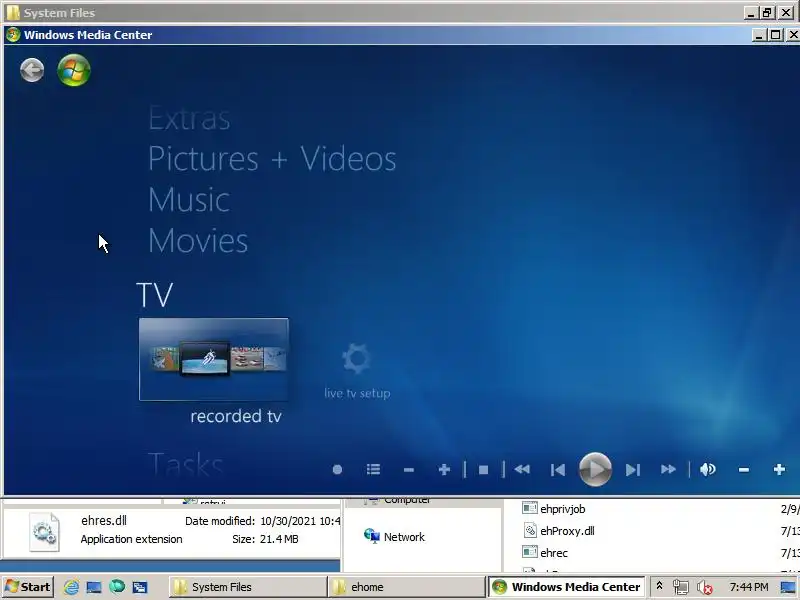
Task: Click the Date modified value in details pane
Action: click(x=300, y=521)
